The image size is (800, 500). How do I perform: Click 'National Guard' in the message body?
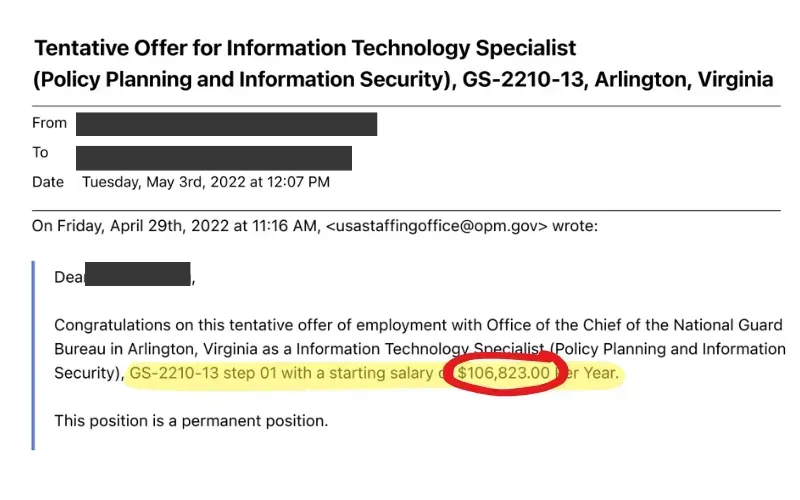[734, 325]
